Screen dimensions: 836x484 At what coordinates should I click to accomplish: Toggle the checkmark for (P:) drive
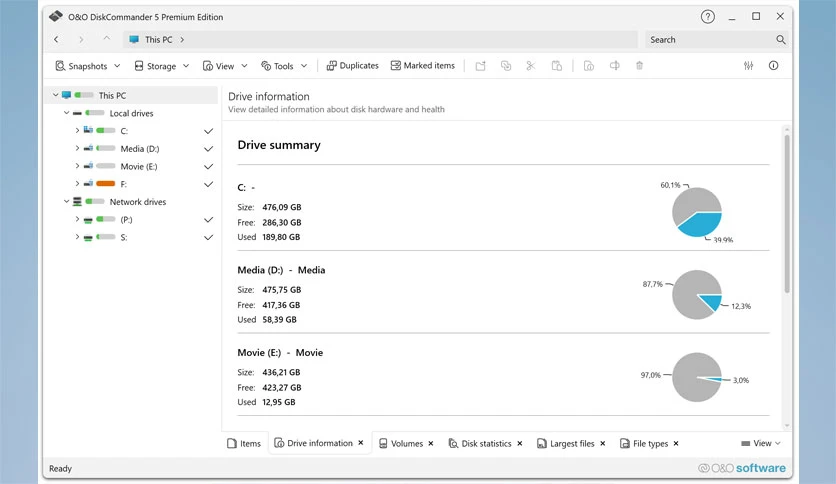click(x=208, y=220)
